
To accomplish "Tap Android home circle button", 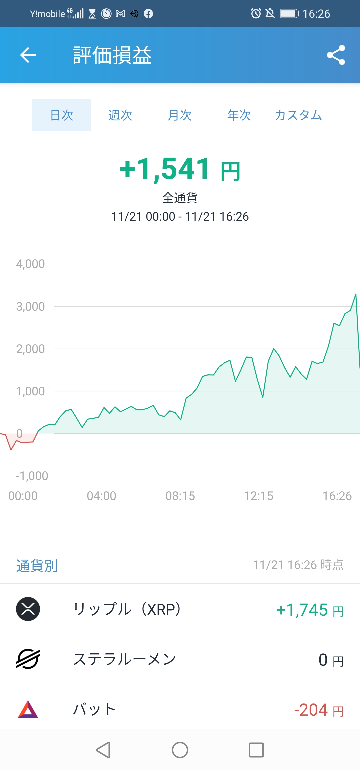I will click(x=180, y=750).
